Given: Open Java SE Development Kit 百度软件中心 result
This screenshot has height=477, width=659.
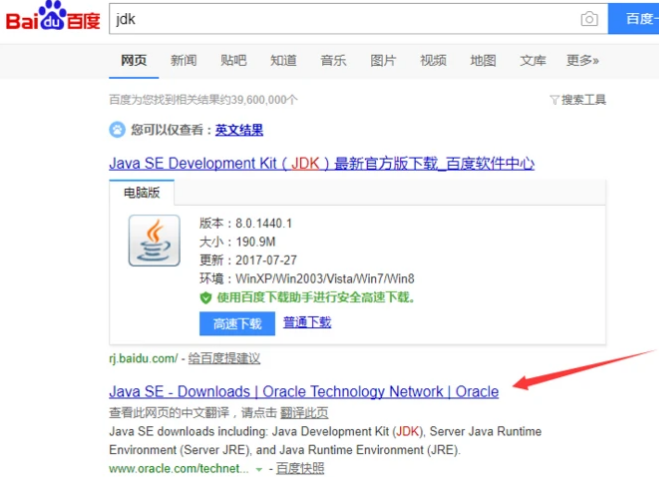Looking at the screenshot, I should [x=322, y=163].
